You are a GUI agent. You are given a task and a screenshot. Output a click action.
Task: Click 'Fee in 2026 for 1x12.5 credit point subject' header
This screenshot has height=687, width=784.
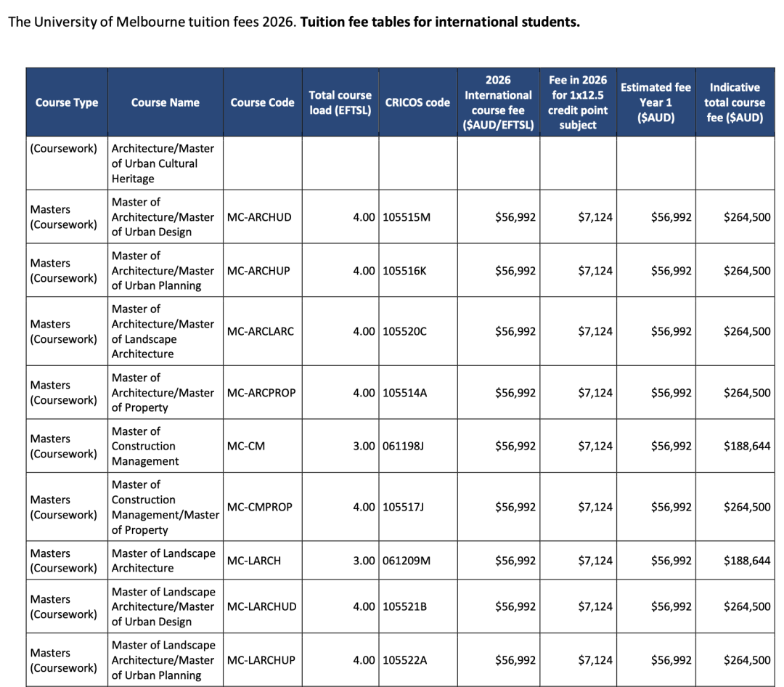tap(578, 102)
